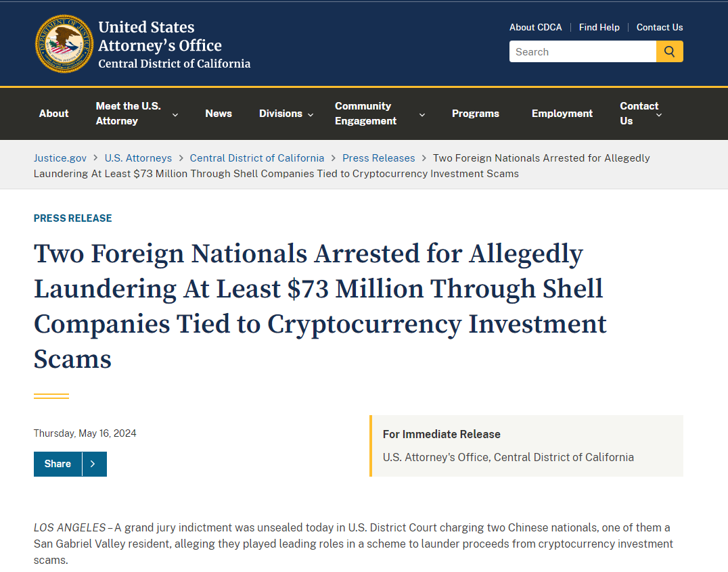Open the Find Help link

click(x=599, y=27)
